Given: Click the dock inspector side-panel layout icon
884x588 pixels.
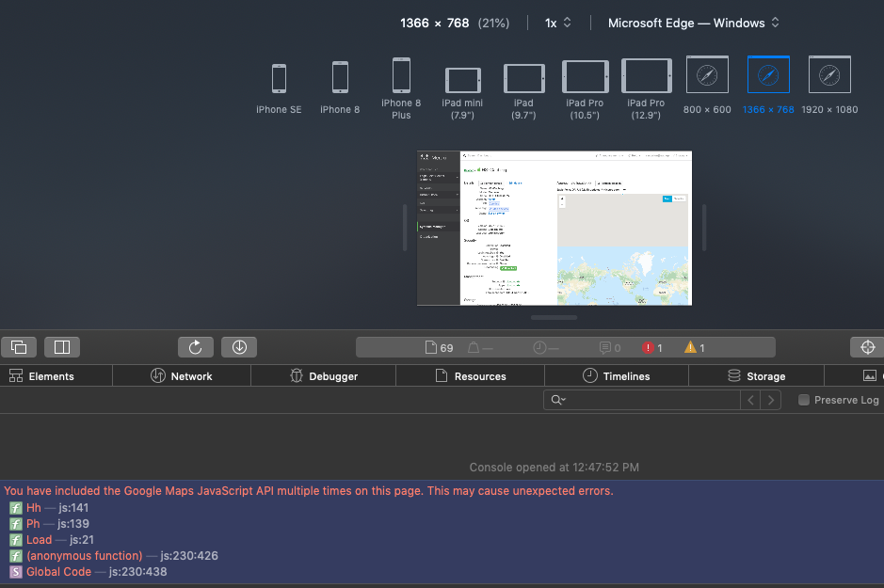Looking at the screenshot, I should click(x=62, y=347).
